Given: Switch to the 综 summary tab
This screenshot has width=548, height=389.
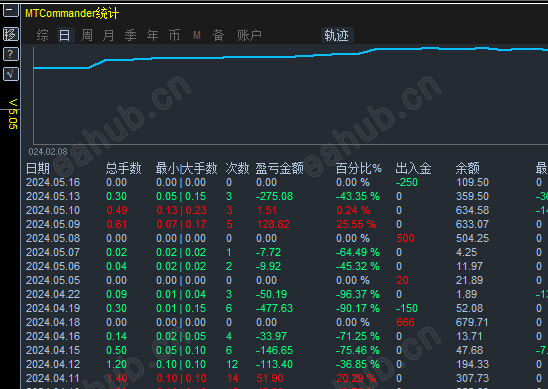Looking at the screenshot, I should [43, 35].
